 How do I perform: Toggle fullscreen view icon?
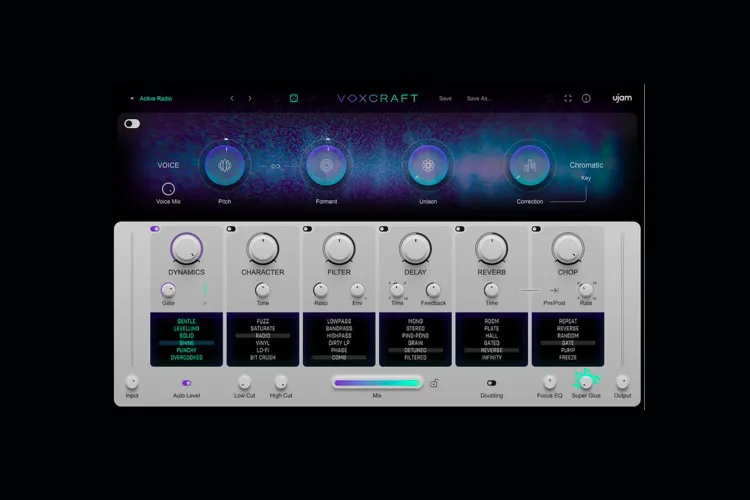(568, 98)
